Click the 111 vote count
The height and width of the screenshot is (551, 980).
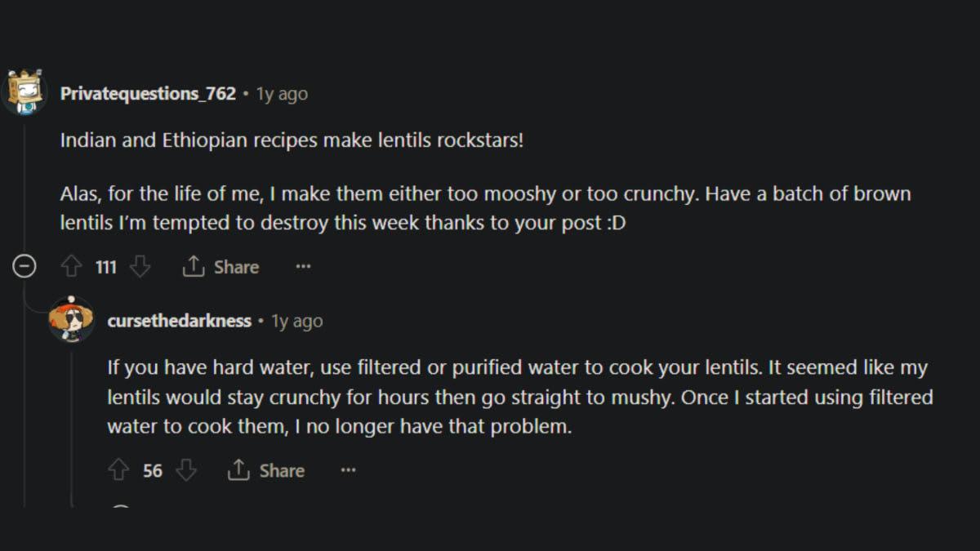pyautogui.click(x=106, y=267)
